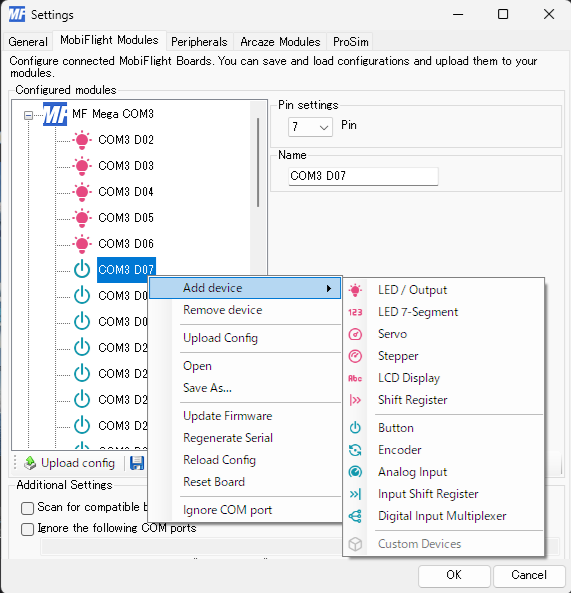Click the lightbulb icon beside COM3 D02
This screenshot has height=593, width=571.
(x=82, y=140)
